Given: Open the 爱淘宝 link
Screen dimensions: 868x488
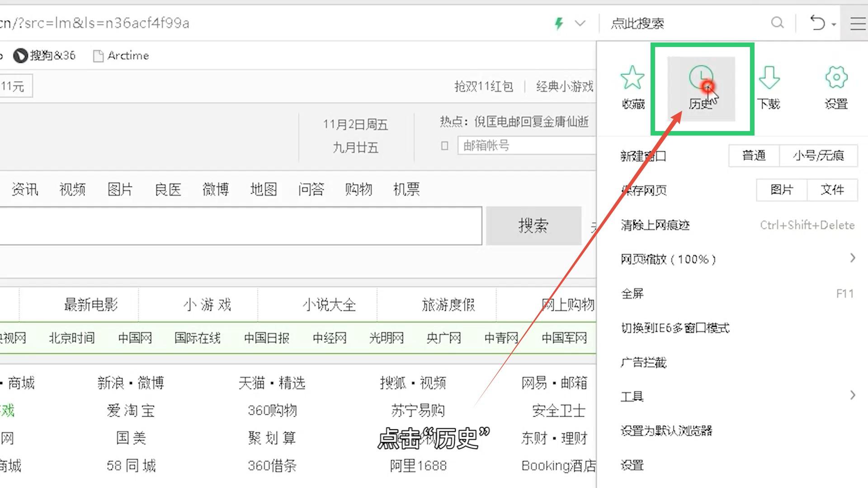Looking at the screenshot, I should click(x=131, y=411).
